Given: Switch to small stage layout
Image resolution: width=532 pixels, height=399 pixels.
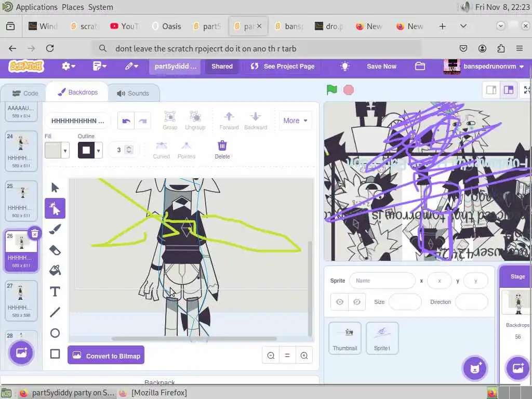Looking at the screenshot, I should pyautogui.click(x=491, y=90).
